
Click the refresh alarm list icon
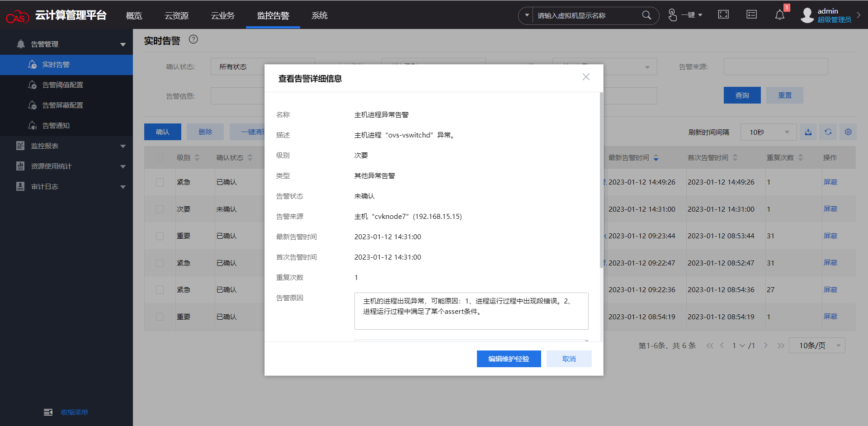828,132
